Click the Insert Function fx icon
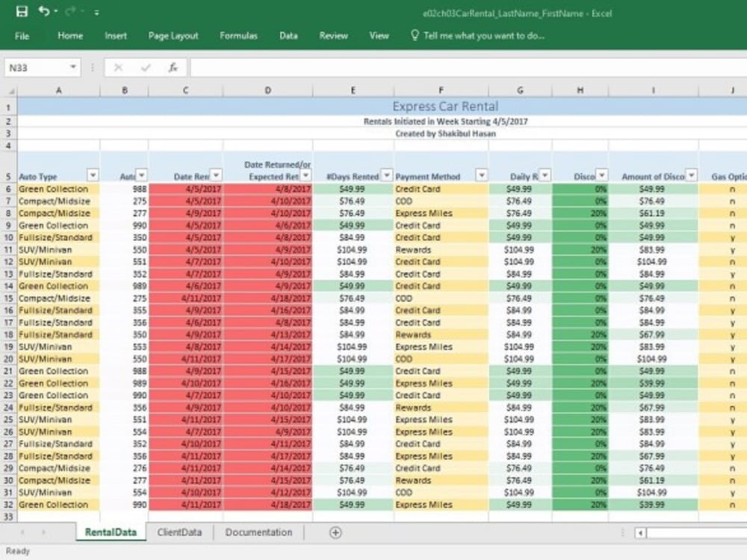Image resolution: width=747 pixels, height=560 pixels. pyautogui.click(x=173, y=68)
